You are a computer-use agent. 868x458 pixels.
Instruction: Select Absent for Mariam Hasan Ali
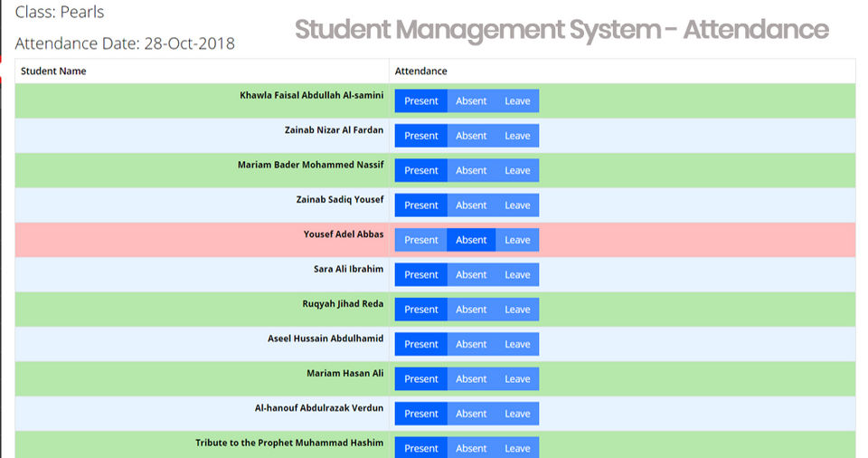(471, 379)
